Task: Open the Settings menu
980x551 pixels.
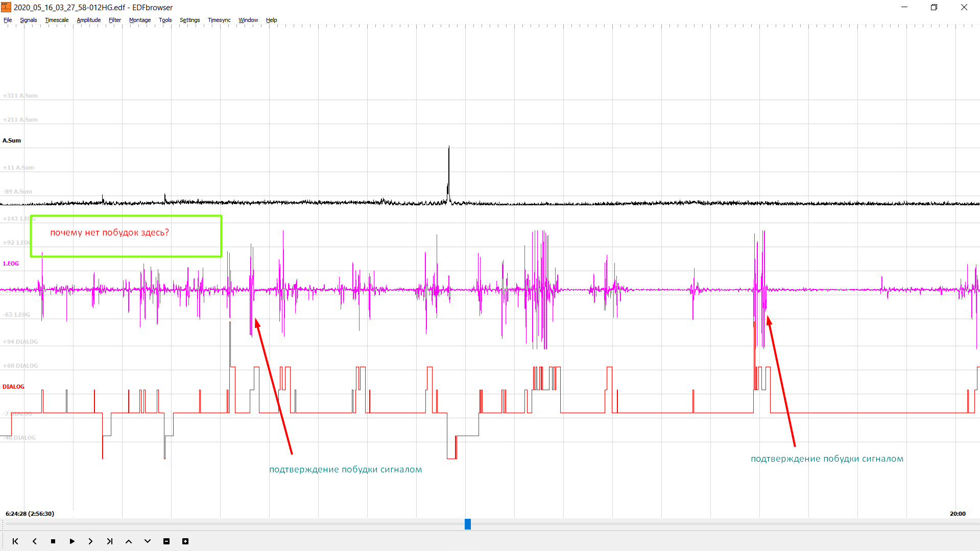Action: (x=190, y=20)
